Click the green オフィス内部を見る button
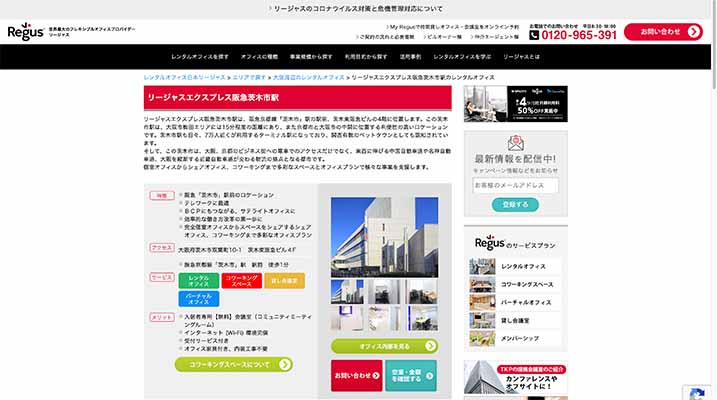 [385, 346]
